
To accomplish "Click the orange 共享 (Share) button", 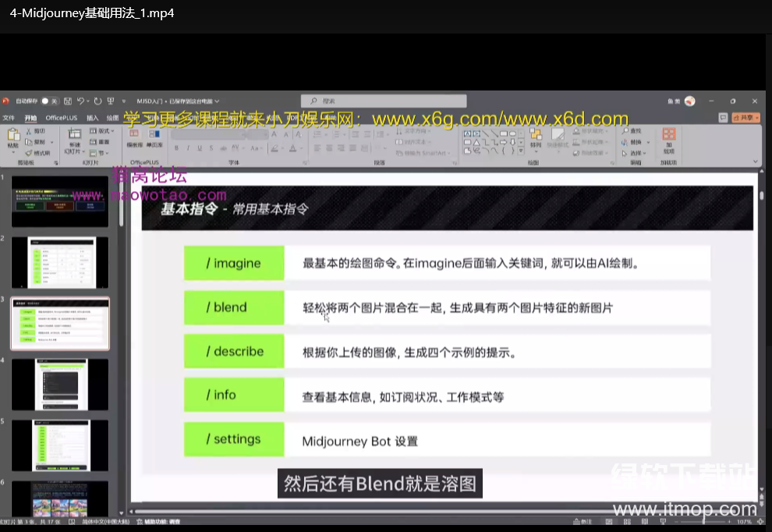I will tap(746, 118).
